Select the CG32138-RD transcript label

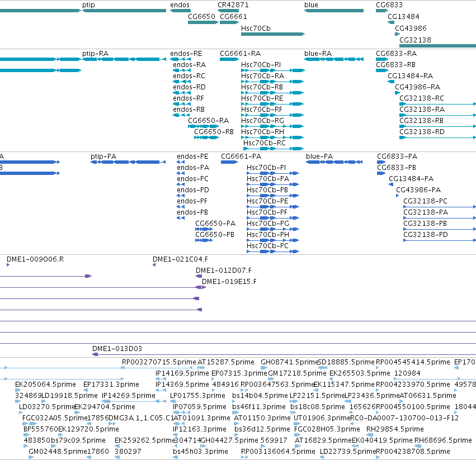point(422,132)
